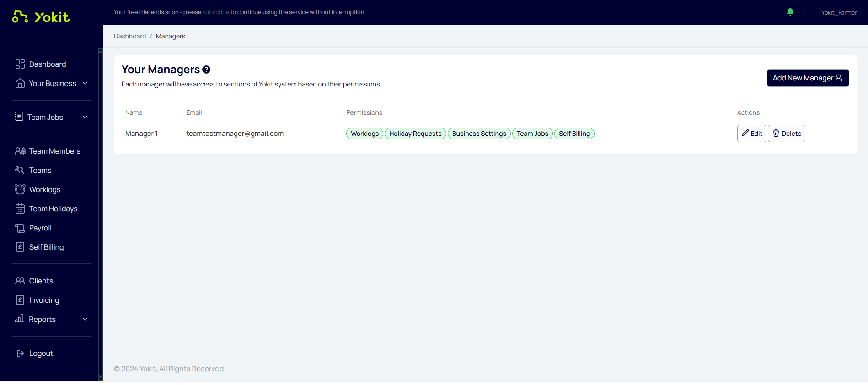Go to Clients page

(x=41, y=281)
